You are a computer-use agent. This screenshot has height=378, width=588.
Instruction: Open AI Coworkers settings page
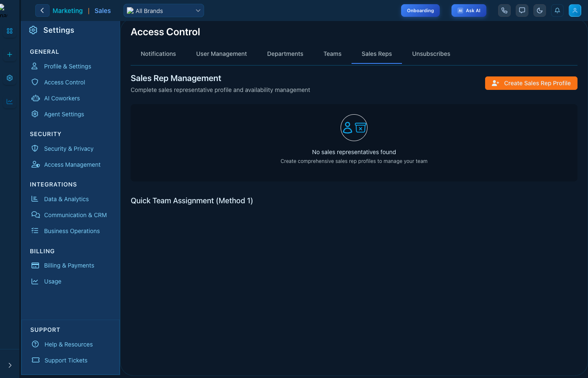pos(62,98)
